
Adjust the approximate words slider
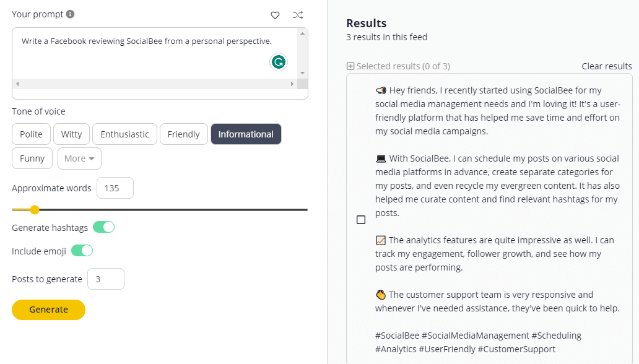click(34, 210)
